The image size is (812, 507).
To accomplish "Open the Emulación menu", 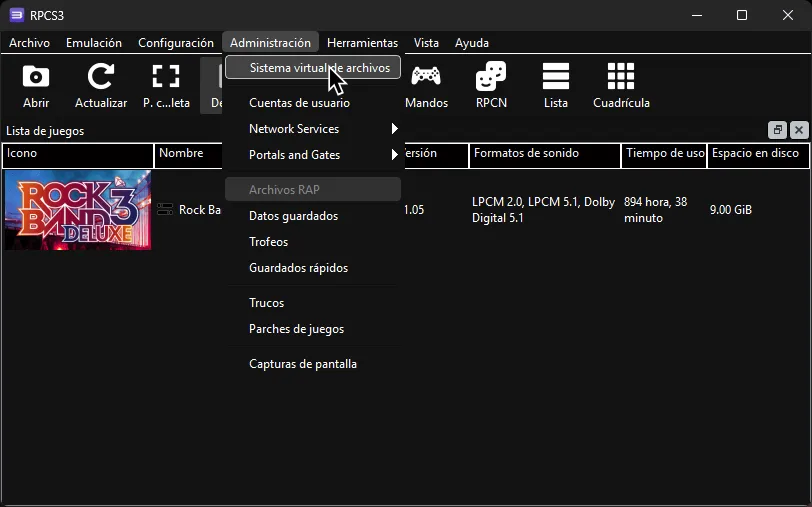I will (x=94, y=42).
